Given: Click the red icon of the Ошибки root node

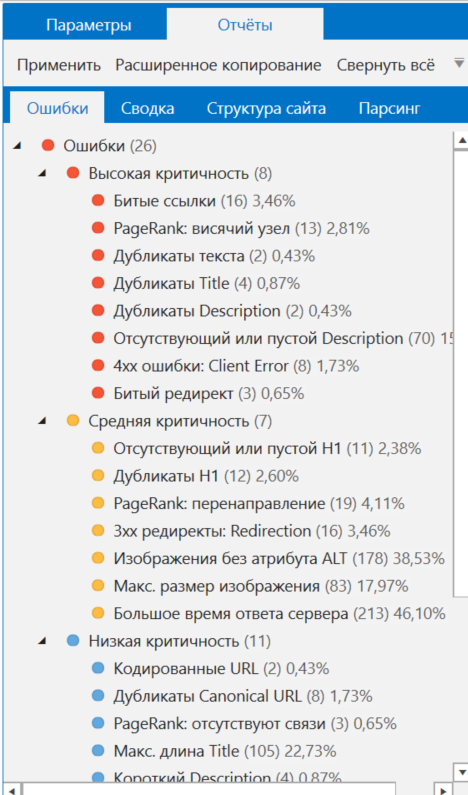Looking at the screenshot, I should pyautogui.click(x=48, y=146).
